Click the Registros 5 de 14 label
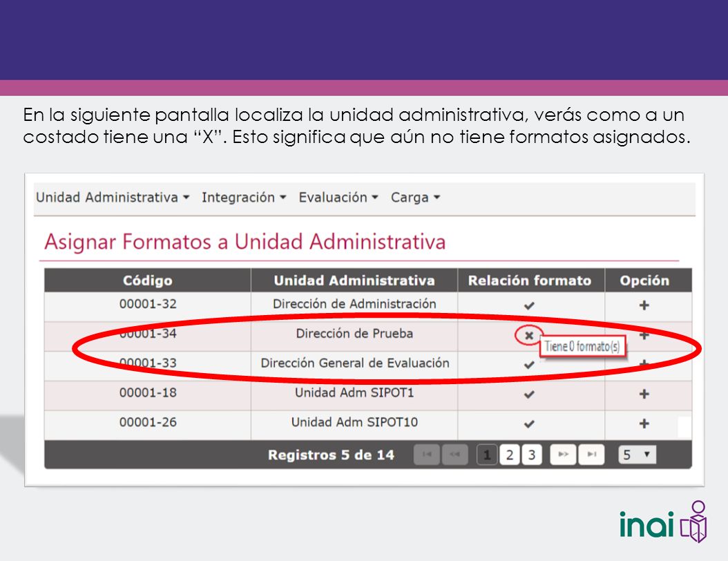This screenshot has height=561, width=728. 331,455
